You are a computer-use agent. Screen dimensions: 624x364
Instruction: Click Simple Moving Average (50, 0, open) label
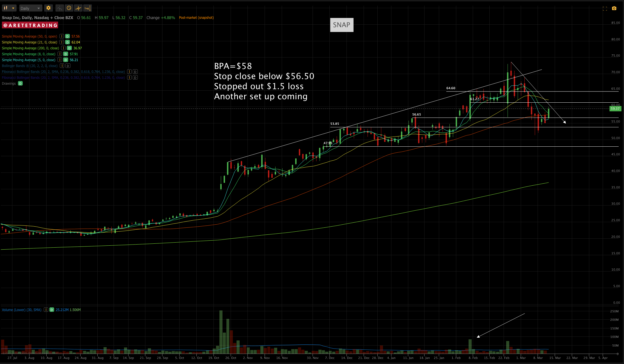click(x=29, y=36)
